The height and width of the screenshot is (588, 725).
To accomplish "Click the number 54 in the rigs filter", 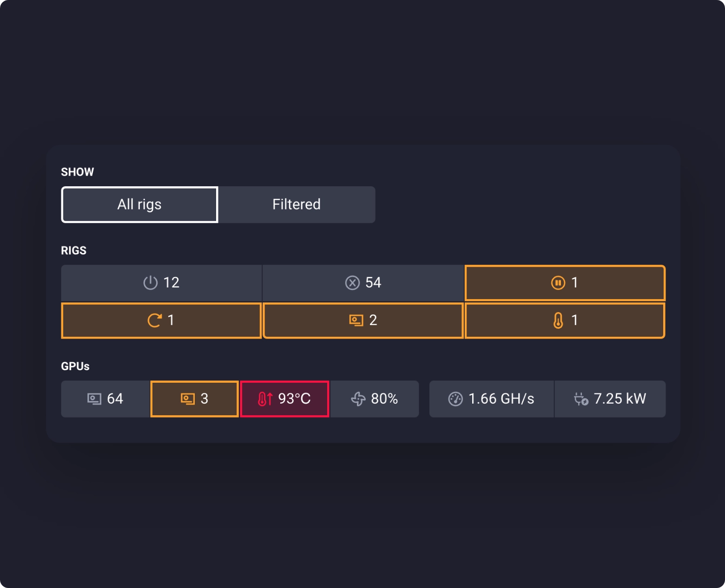I will click(373, 282).
